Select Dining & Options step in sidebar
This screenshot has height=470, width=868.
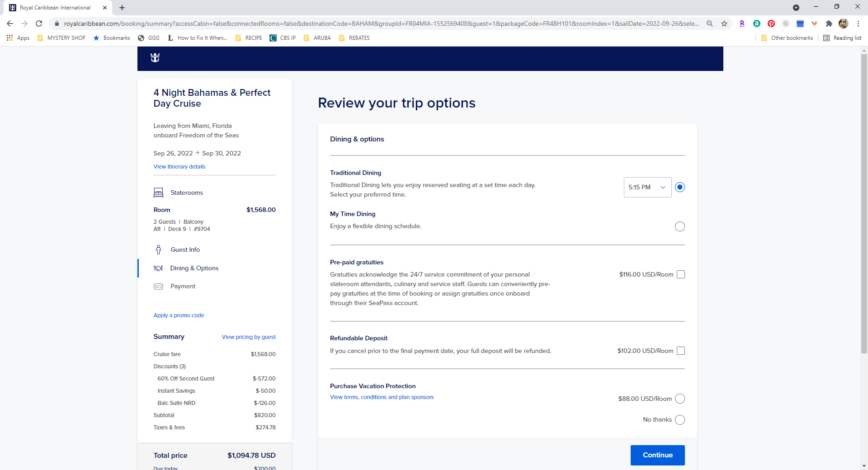point(194,268)
